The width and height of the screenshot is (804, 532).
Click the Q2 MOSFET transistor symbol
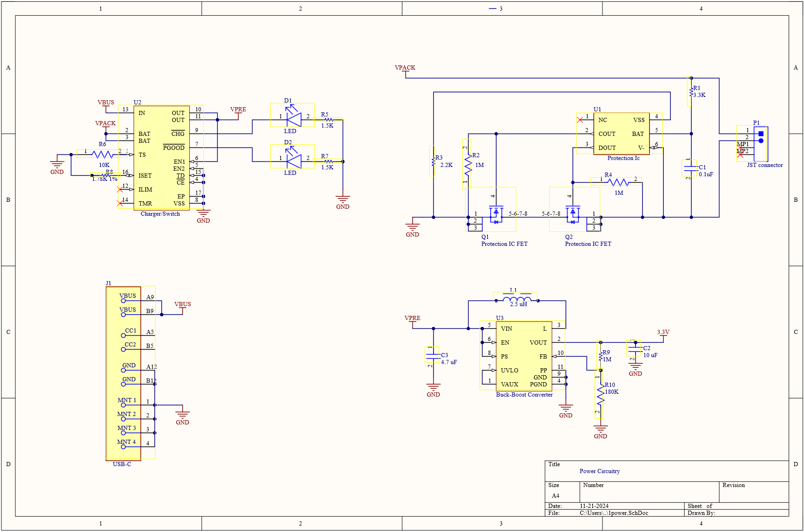point(572,214)
